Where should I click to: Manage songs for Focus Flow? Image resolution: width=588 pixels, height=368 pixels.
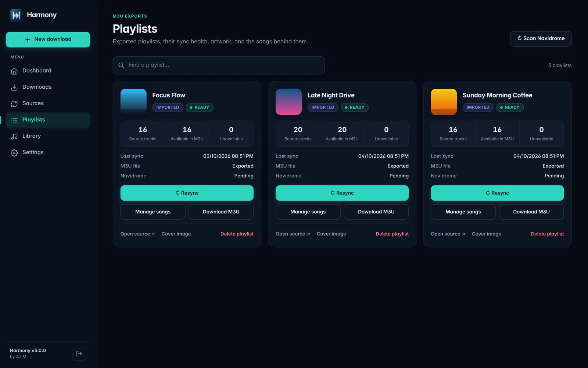coord(153,212)
